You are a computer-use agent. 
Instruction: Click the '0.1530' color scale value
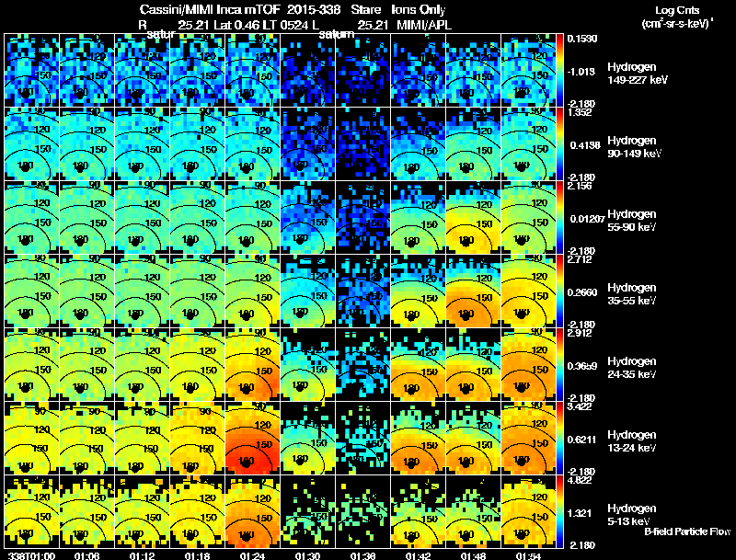coord(582,39)
